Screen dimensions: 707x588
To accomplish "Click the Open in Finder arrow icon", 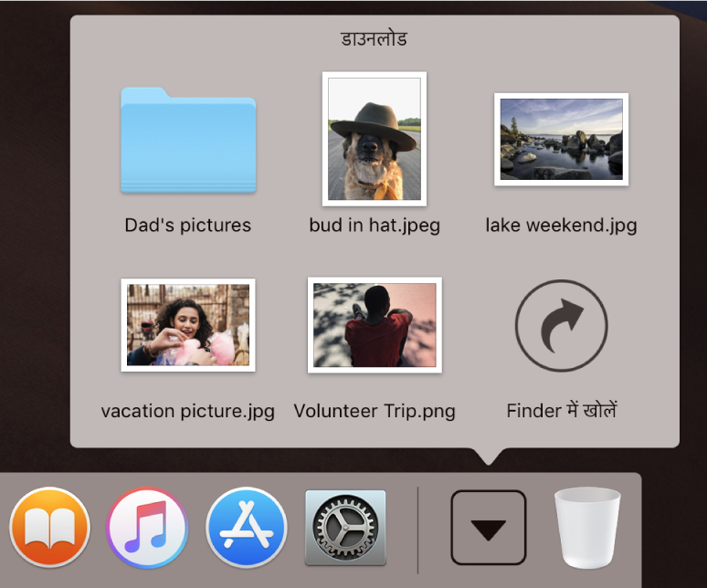I will pyautogui.click(x=562, y=325).
